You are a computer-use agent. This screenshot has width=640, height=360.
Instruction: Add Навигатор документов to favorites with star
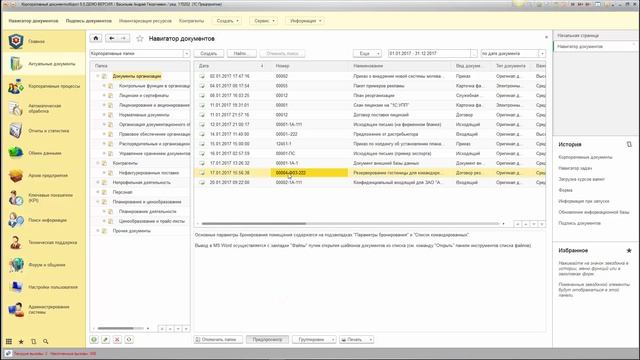point(140,38)
